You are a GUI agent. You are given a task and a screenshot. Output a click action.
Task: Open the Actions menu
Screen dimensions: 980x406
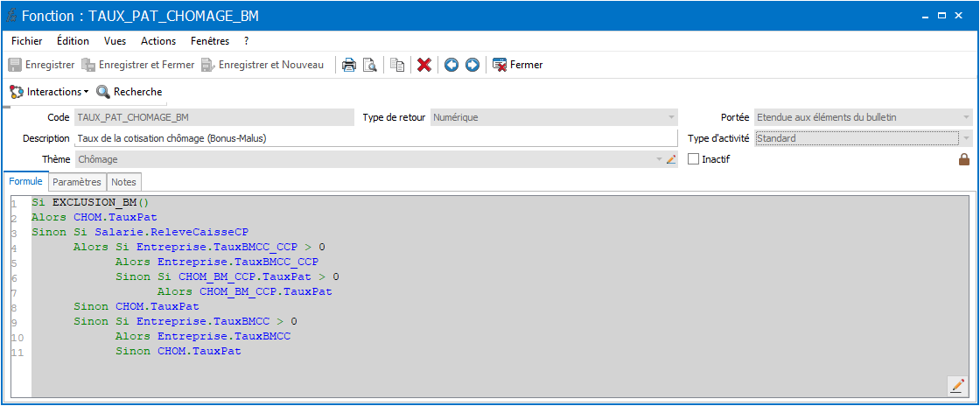click(158, 41)
